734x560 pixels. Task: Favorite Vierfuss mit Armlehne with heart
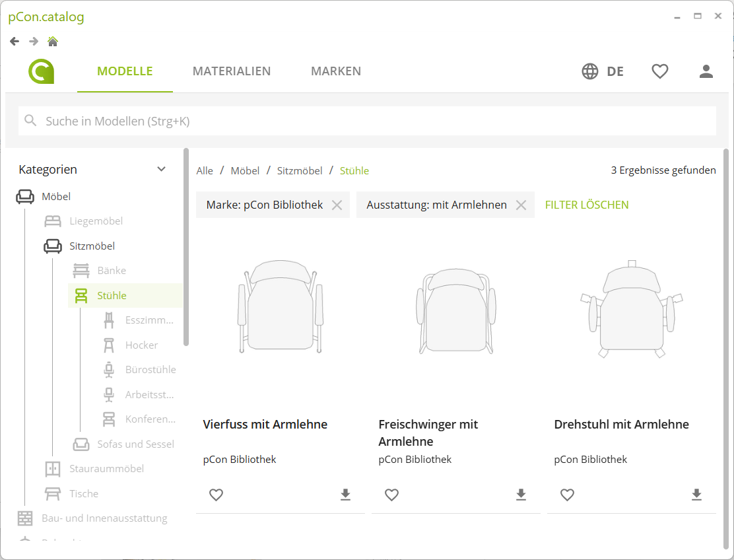216,495
